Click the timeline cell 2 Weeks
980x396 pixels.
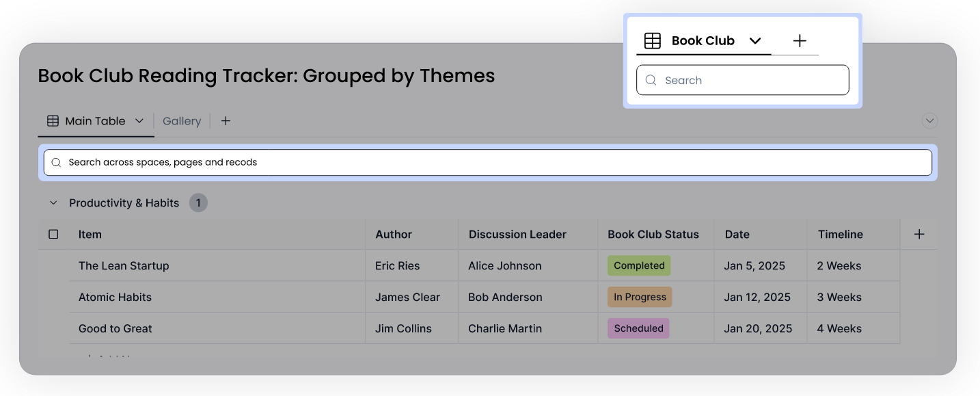click(839, 265)
